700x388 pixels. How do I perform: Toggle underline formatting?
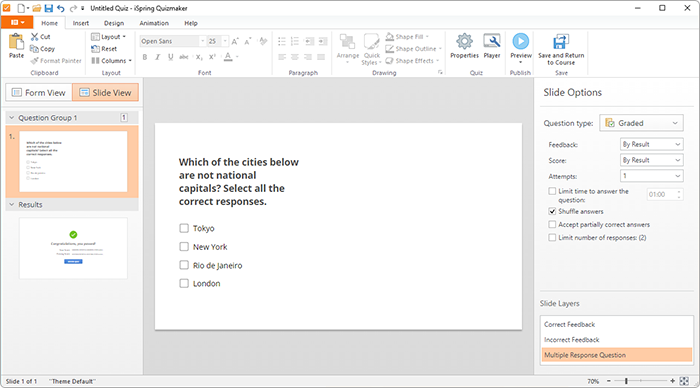tap(171, 57)
